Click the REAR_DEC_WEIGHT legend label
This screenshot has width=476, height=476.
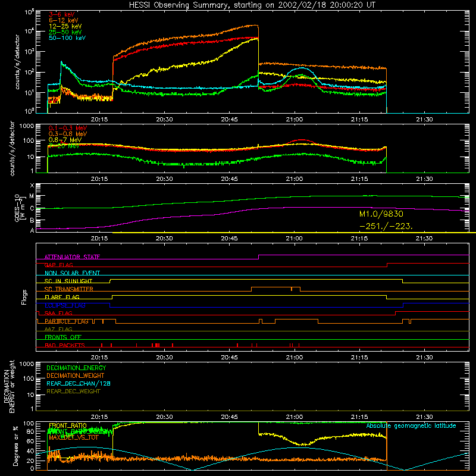73,392
